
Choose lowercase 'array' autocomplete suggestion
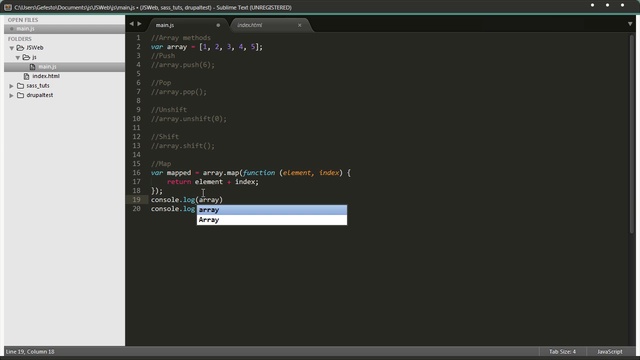tap(272, 210)
